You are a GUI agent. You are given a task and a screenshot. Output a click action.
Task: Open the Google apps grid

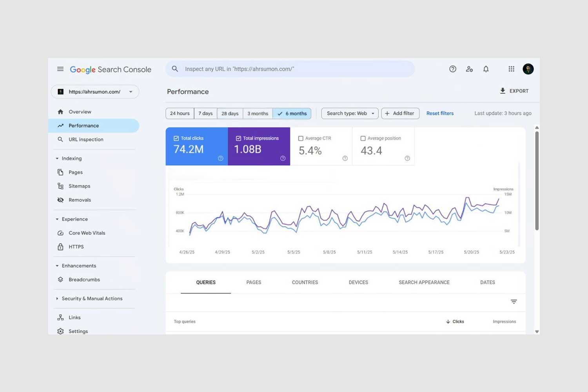tap(512, 69)
